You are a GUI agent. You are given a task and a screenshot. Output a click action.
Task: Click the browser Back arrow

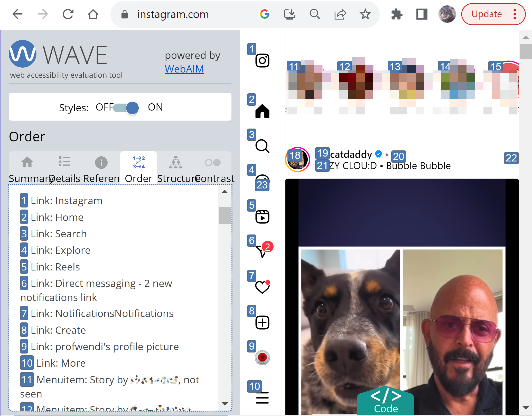point(17,14)
